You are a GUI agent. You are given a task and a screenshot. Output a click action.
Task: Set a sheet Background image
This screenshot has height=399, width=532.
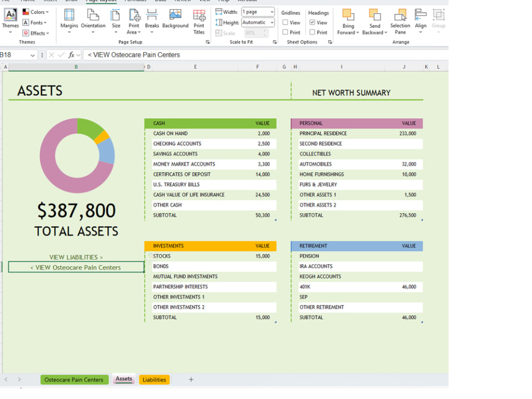coord(175,19)
